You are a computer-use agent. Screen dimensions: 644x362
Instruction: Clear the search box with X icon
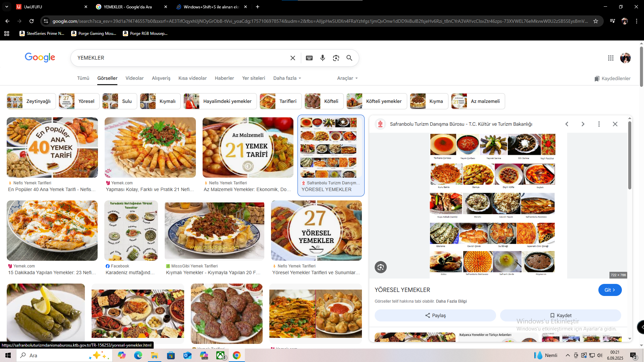[x=292, y=58]
